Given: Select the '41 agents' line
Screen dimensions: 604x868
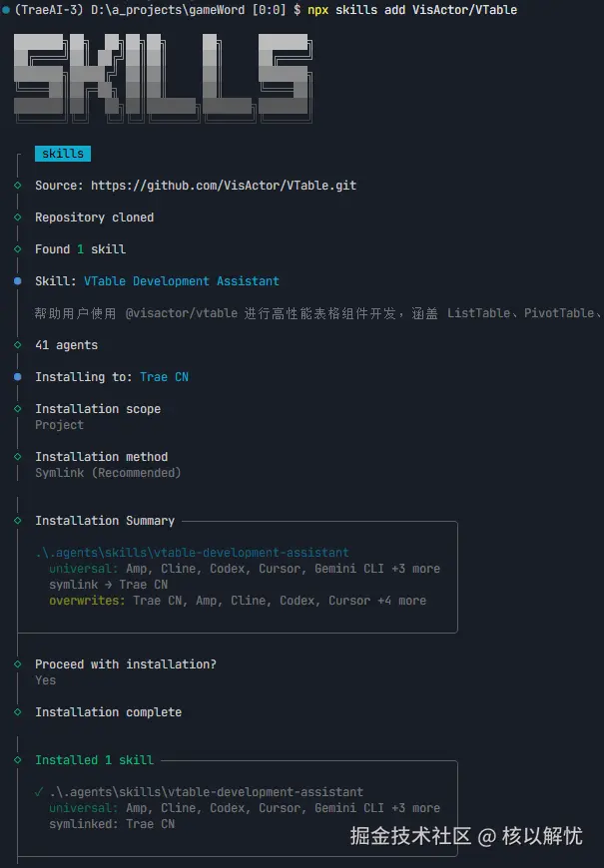Looking at the screenshot, I should click(67, 345).
